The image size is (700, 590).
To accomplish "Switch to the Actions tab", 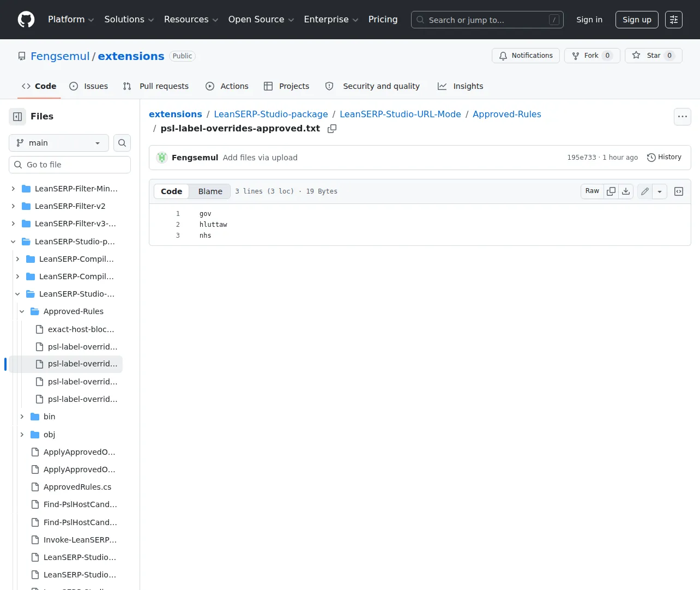I will pyautogui.click(x=227, y=86).
